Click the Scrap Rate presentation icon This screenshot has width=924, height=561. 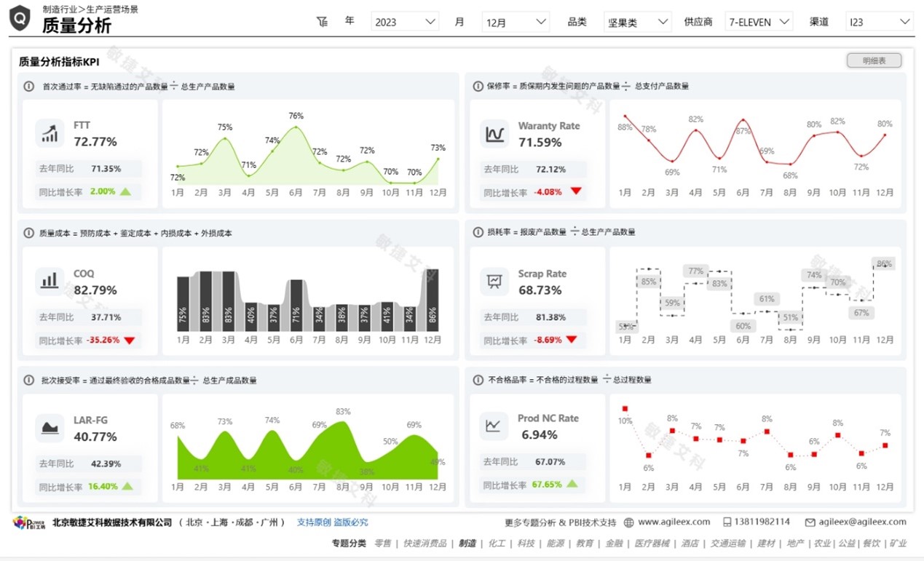coord(494,281)
